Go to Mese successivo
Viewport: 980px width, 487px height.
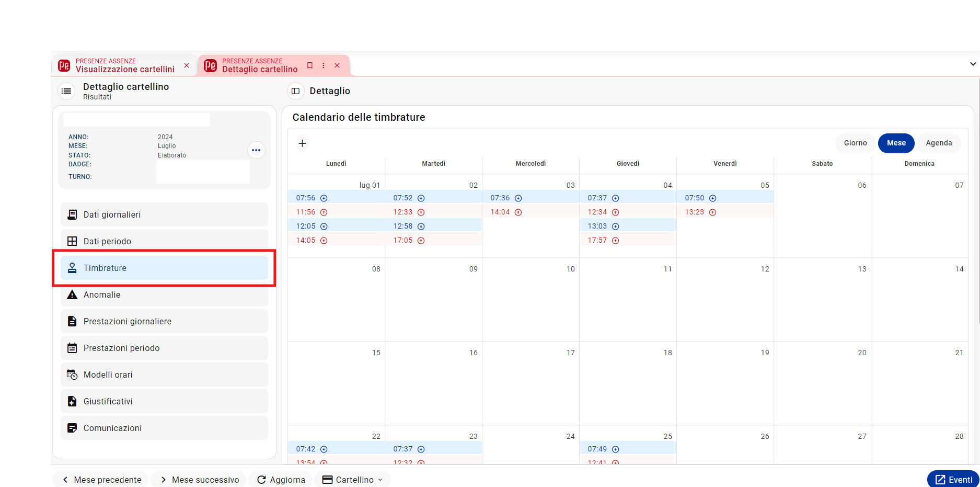[x=199, y=480]
